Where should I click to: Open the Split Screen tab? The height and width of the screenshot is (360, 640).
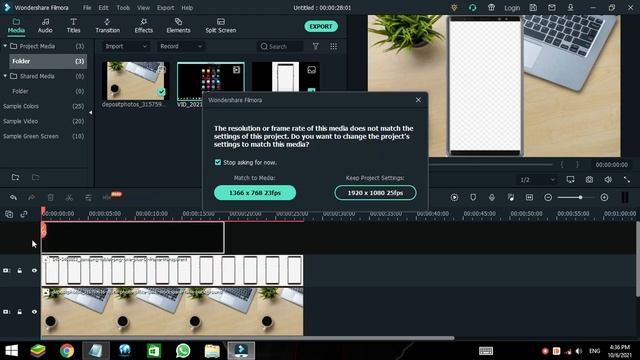coord(220,26)
